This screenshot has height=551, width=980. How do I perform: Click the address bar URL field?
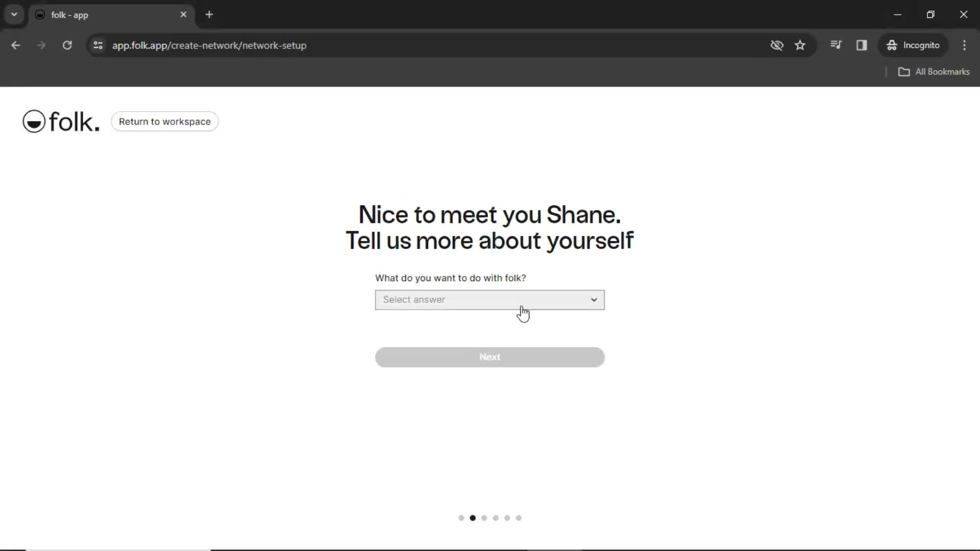tap(209, 45)
